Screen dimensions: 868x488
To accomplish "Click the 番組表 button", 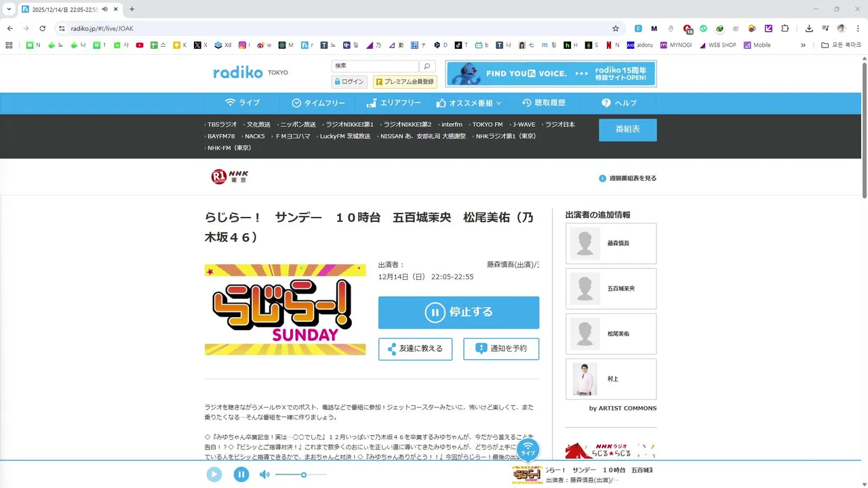I will pyautogui.click(x=627, y=129).
